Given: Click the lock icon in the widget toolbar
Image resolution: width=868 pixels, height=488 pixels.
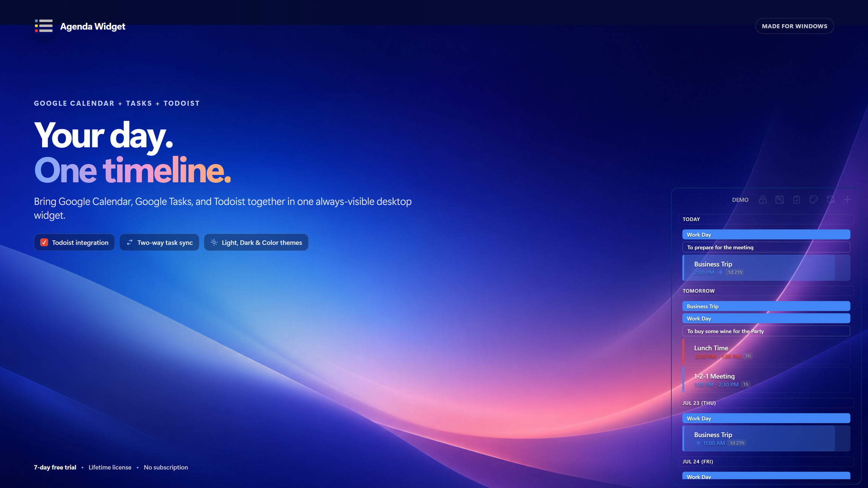Looking at the screenshot, I should tap(763, 200).
